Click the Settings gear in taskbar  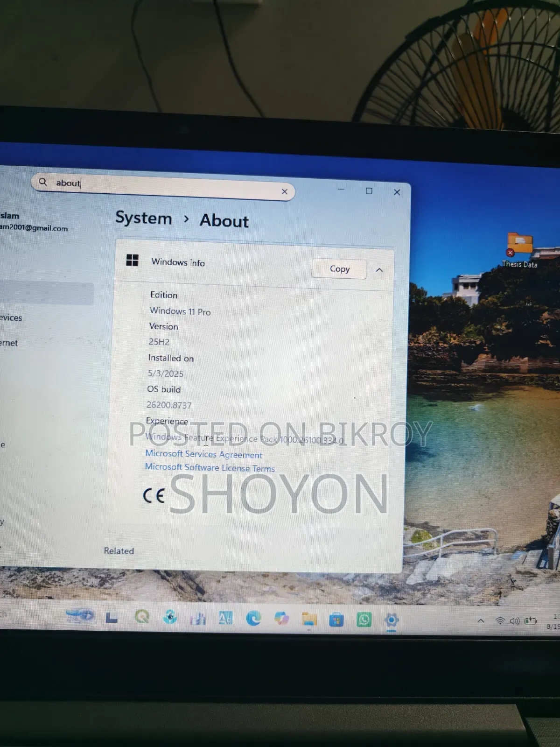coord(392,620)
